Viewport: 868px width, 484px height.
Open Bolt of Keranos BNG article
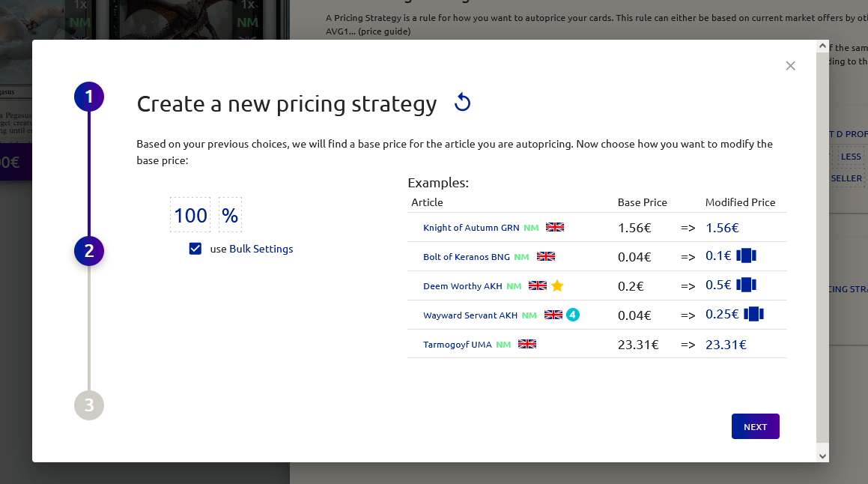(x=466, y=257)
